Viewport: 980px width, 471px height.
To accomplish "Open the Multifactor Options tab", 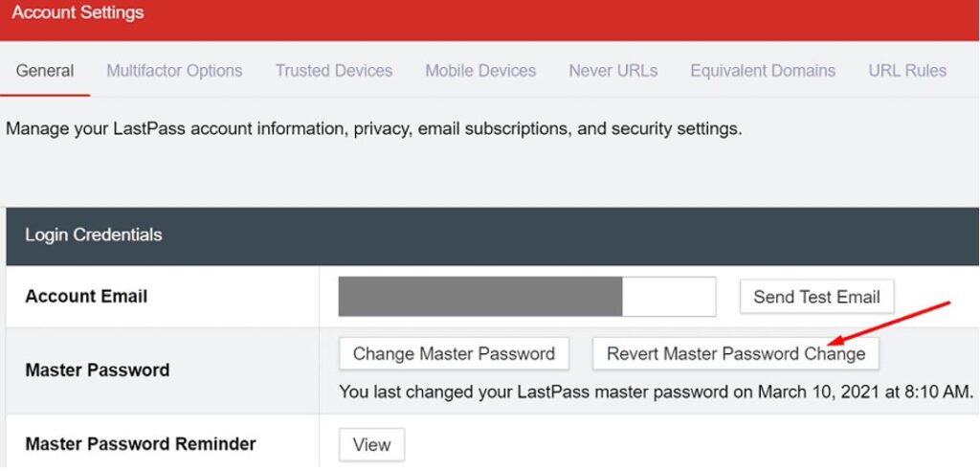I will pos(174,71).
